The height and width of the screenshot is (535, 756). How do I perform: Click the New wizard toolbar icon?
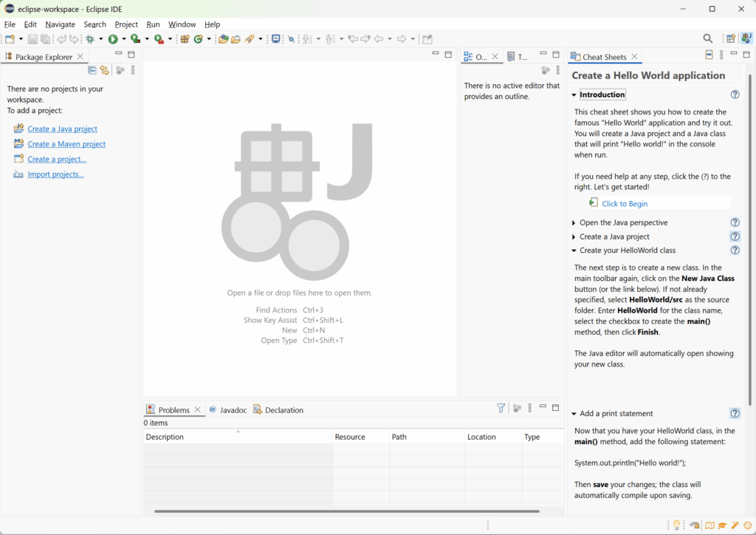[x=10, y=39]
